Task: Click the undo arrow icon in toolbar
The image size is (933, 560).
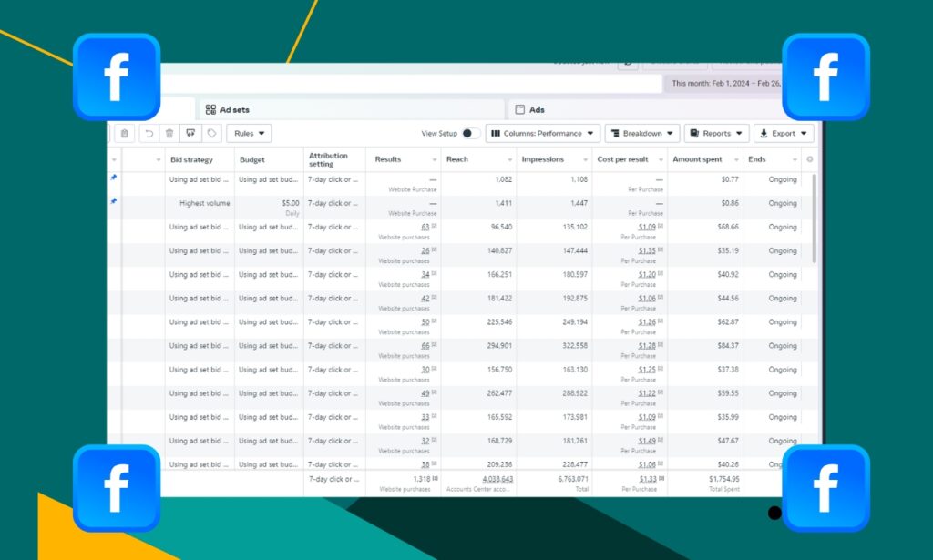Action: pos(149,134)
